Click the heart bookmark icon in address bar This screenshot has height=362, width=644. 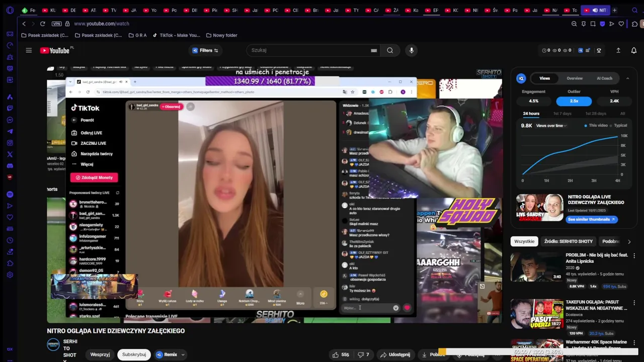pos(621,24)
